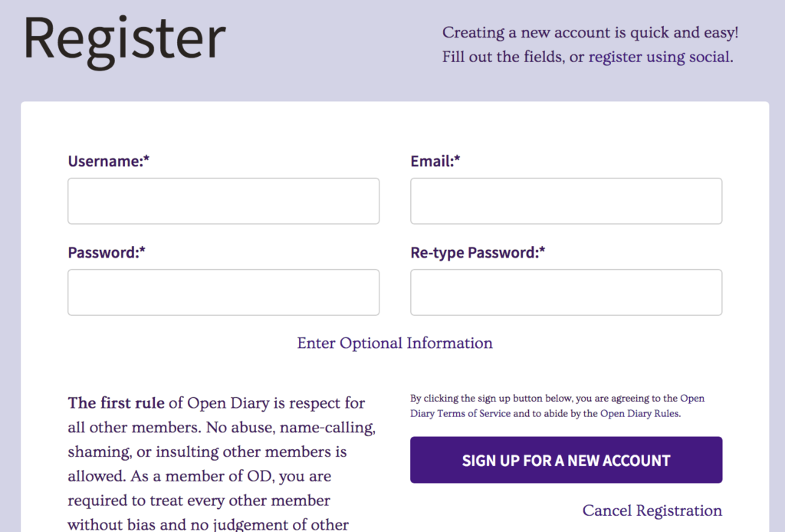785x532 pixels.
Task: Open the Open Diary Rules text
Action: (x=640, y=413)
